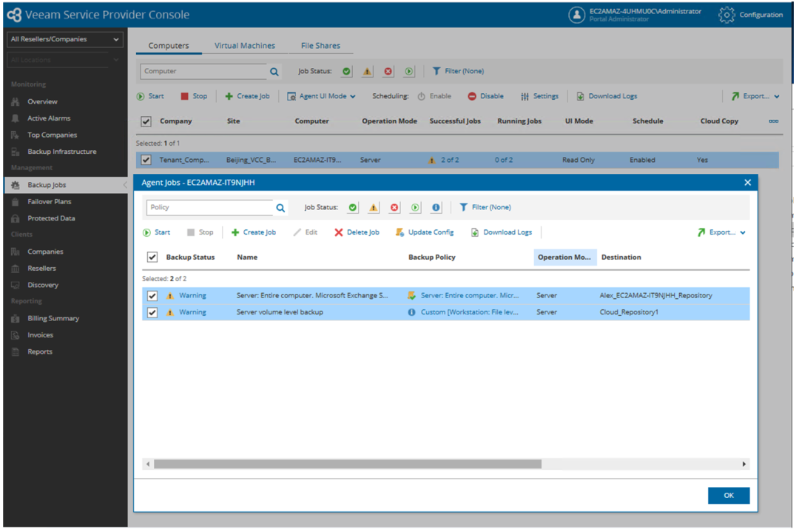Open the Custom [Workstation: File lev... policy link
Viewport: 799px width, 532px height.
(470, 312)
